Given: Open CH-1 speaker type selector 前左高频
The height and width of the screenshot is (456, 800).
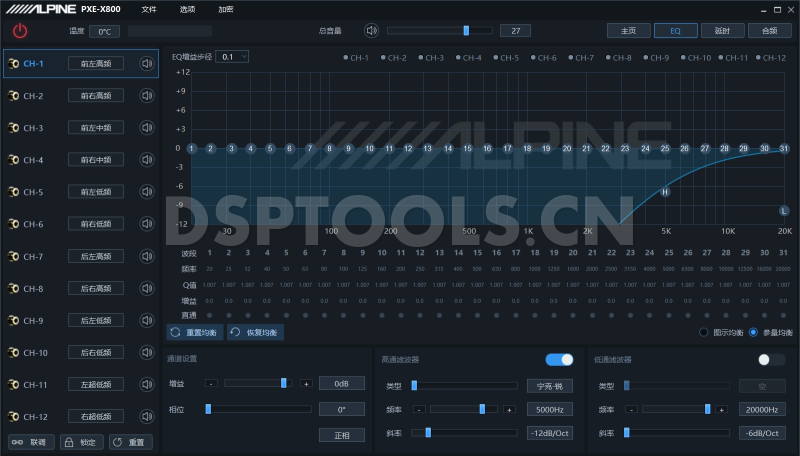Looking at the screenshot, I should [x=96, y=64].
